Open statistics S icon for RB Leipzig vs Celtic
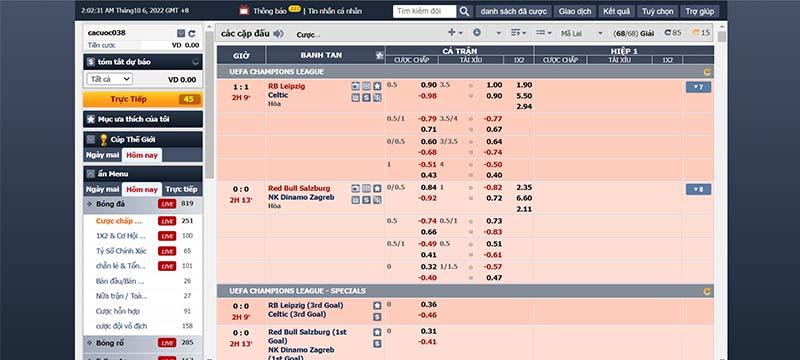800x360 pixels. [x=366, y=97]
